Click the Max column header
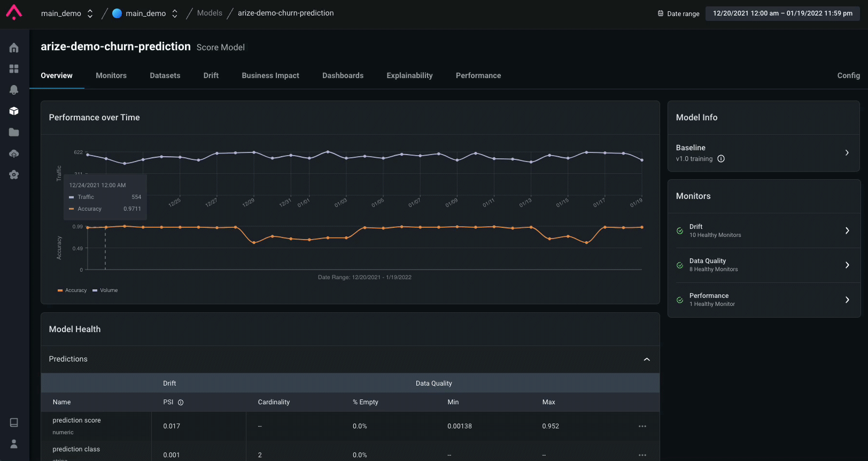 click(549, 402)
